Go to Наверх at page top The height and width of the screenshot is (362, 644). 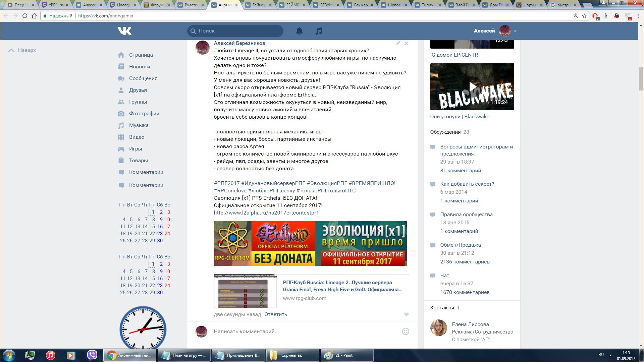22,50
